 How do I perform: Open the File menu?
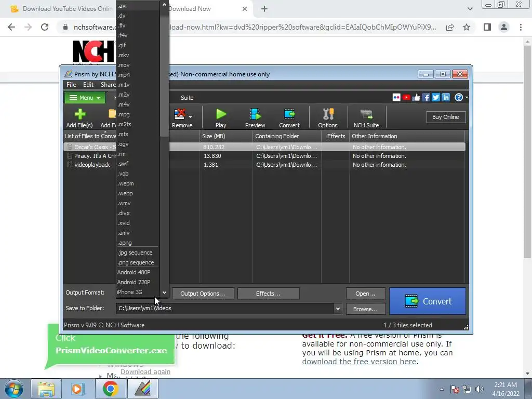pos(71,85)
